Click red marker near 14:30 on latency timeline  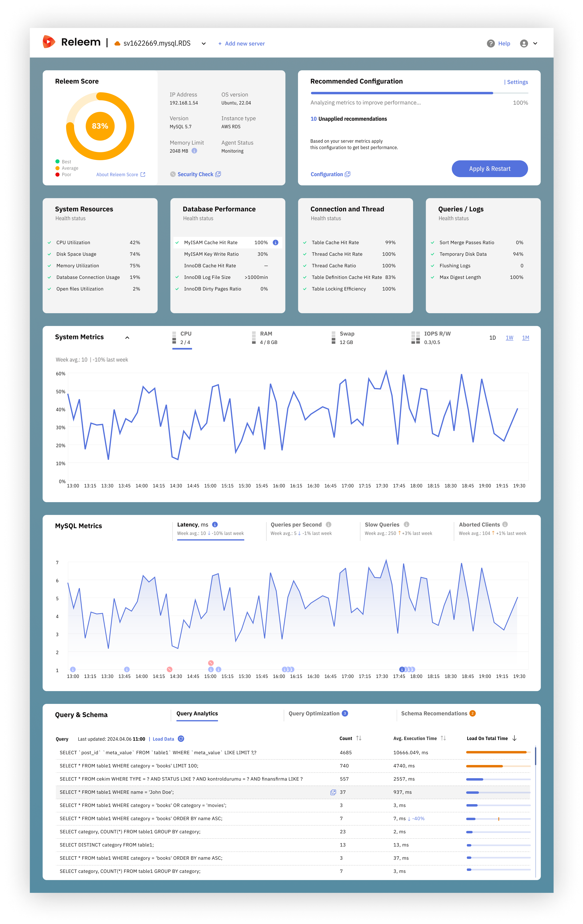point(169,669)
